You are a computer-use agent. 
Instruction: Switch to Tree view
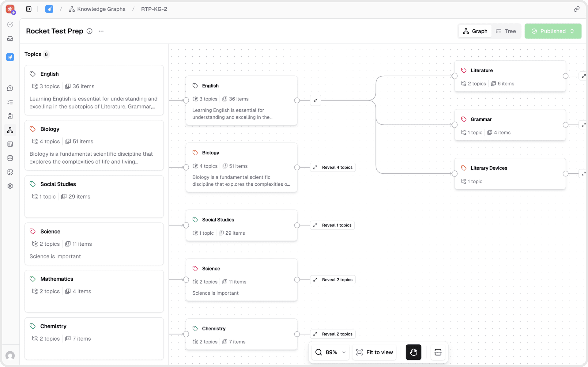(506, 31)
